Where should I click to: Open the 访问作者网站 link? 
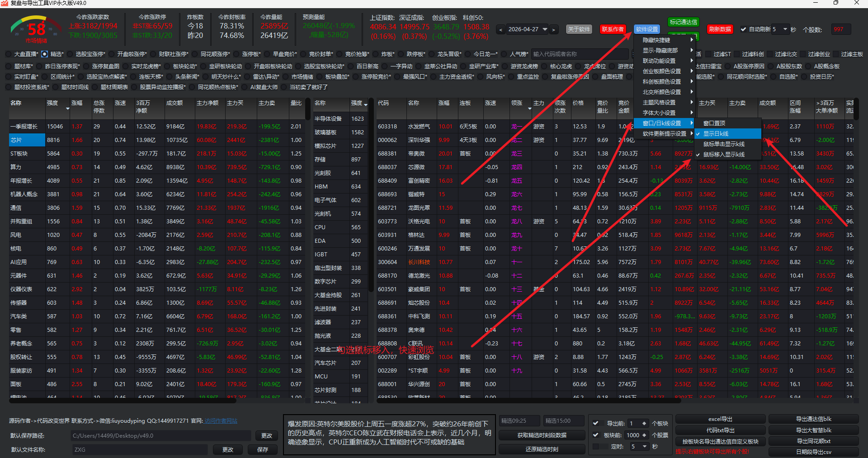tap(221, 421)
